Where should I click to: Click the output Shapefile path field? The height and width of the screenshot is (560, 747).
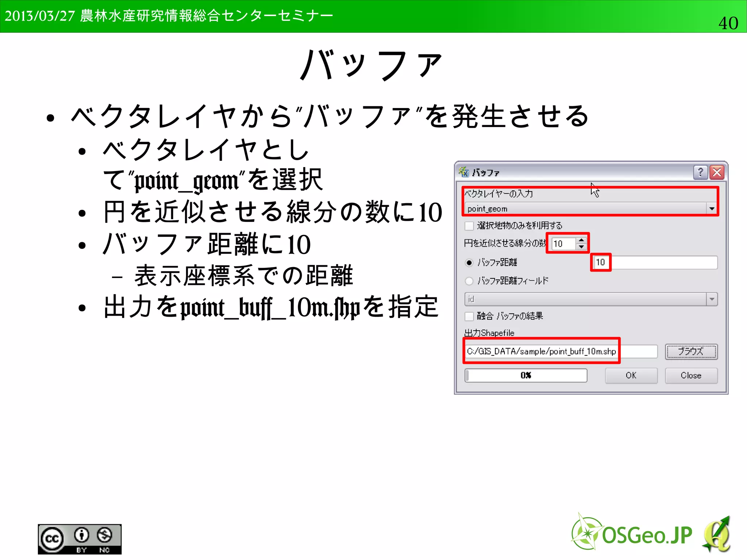561,351
